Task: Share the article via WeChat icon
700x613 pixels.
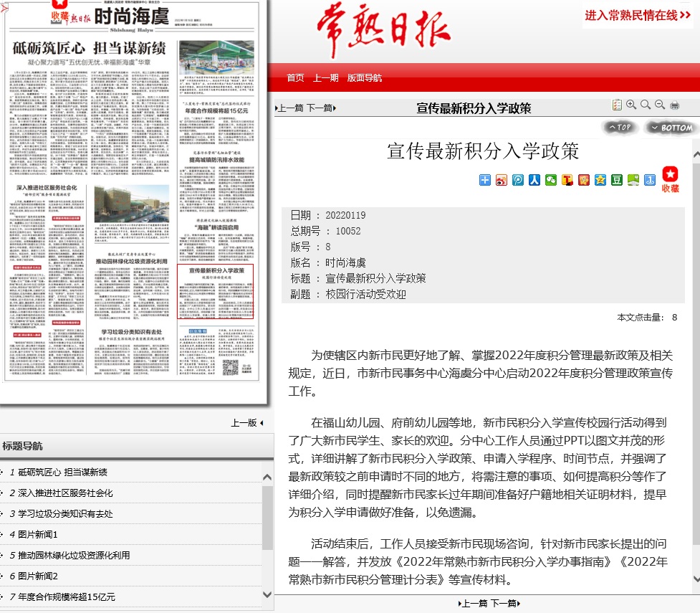Action: (x=551, y=180)
